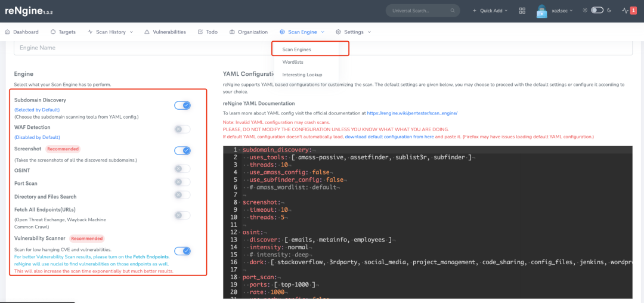Click the reNgine logo
The image size is (644, 303).
[29, 11]
